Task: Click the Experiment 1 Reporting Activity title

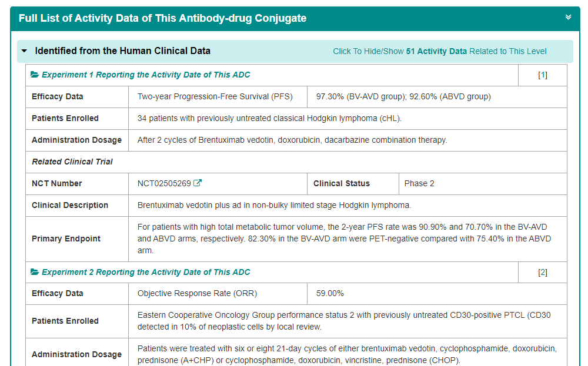Action: (146, 75)
